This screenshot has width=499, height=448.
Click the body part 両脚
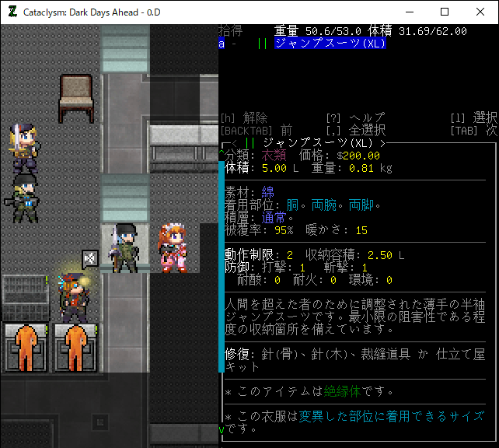click(361, 205)
